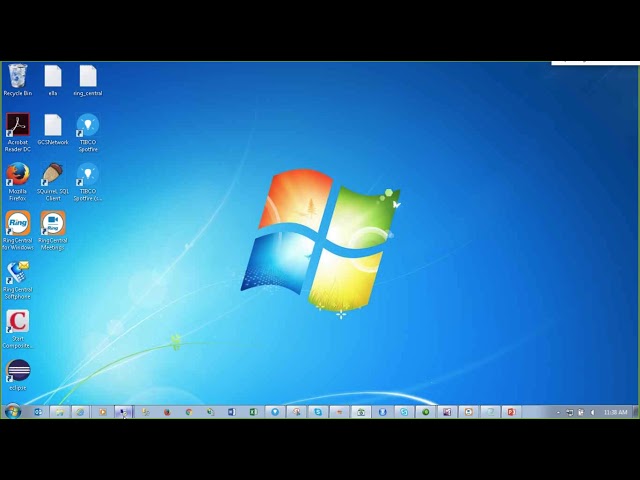640x480 pixels.
Task: Select the Start Composite shortcut
Action: (x=18, y=329)
